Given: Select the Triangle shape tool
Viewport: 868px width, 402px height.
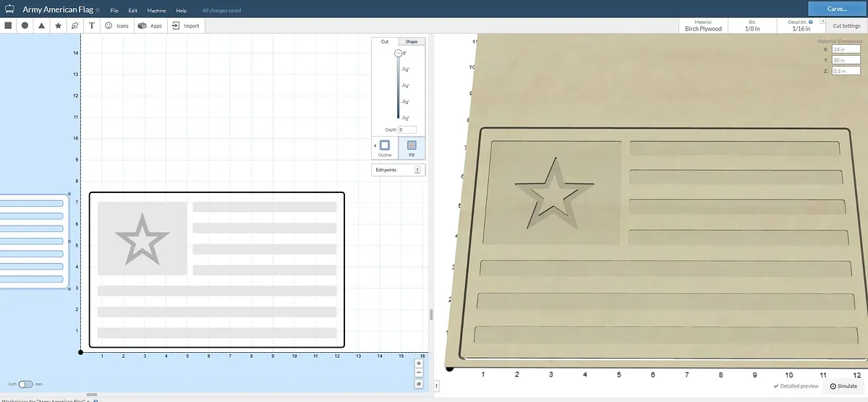Looking at the screenshot, I should (x=42, y=25).
